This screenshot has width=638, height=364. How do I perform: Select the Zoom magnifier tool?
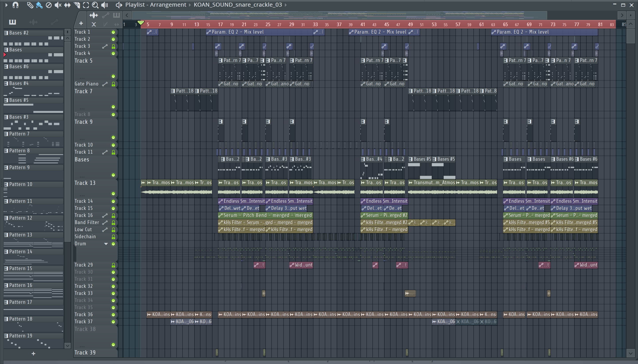tap(95, 5)
